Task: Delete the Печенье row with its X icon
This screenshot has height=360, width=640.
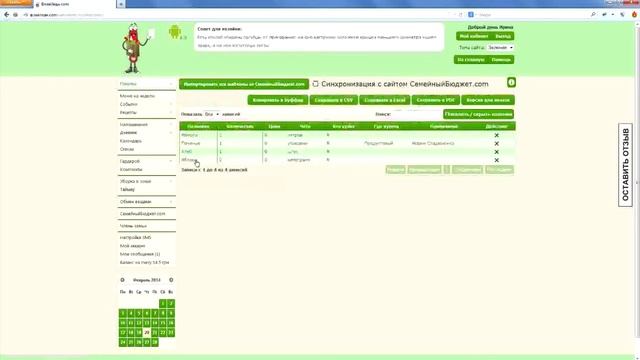Action: 496,144
